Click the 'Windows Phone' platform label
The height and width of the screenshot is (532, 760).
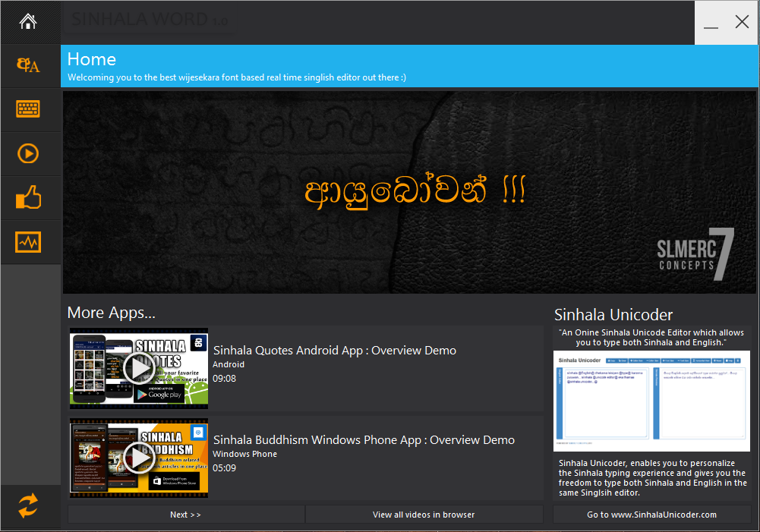[244, 454]
